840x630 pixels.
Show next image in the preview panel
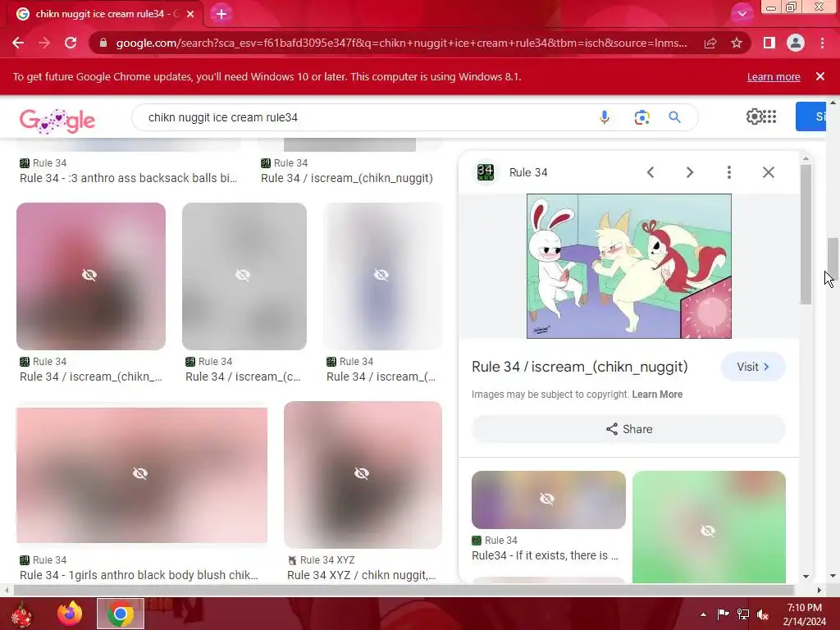coord(689,172)
